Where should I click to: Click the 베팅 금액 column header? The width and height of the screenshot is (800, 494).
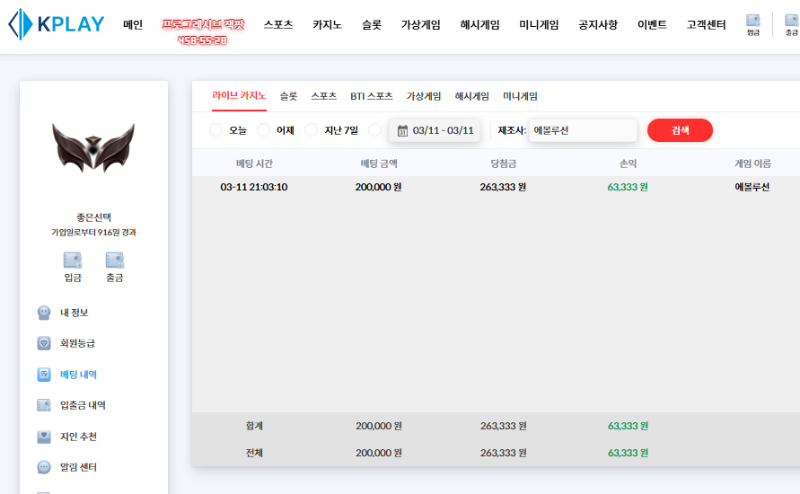379,163
